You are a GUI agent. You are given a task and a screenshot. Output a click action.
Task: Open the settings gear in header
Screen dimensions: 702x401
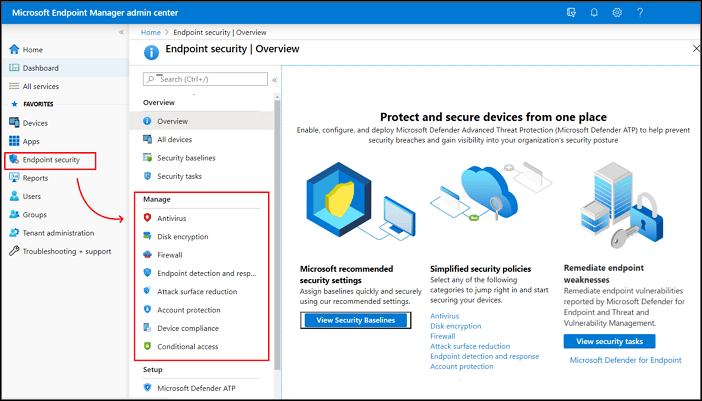(617, 13)
